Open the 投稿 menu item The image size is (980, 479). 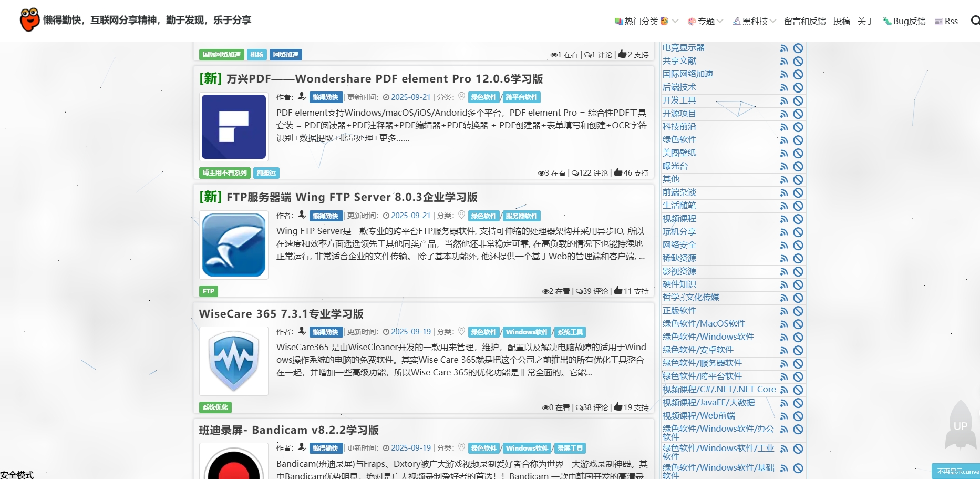[842, 22]
